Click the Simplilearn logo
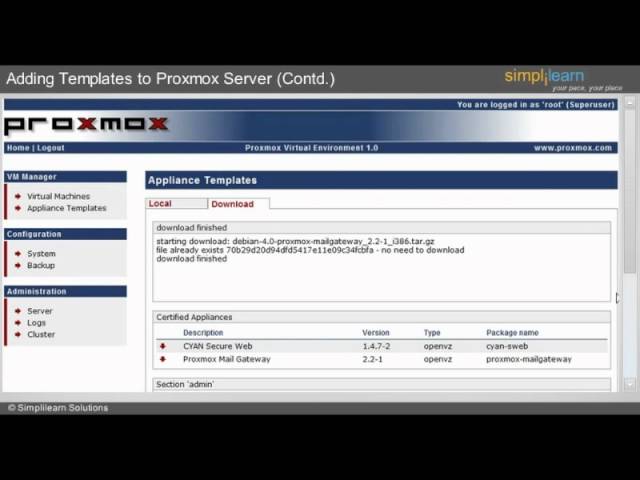The width and height of the screenshot is (640, 480). (x=562, y=80)
